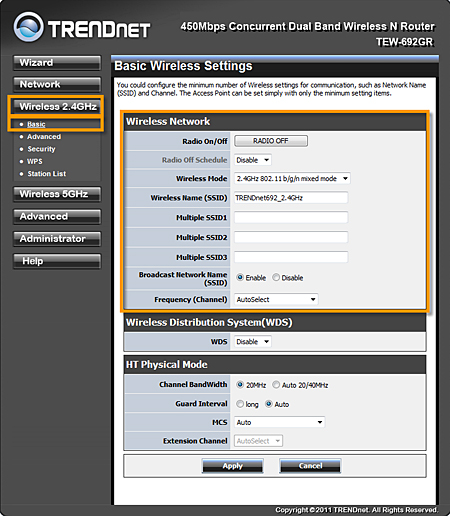Select Auto Guard Interval
This screenshot has width=450, height=516.
(x=269, y=404)
